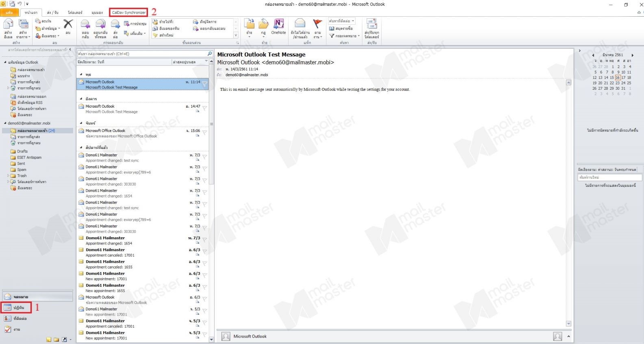
Task: Open the ส่ง / รับ (Send/Receive) tab
Action: point(52,13)
